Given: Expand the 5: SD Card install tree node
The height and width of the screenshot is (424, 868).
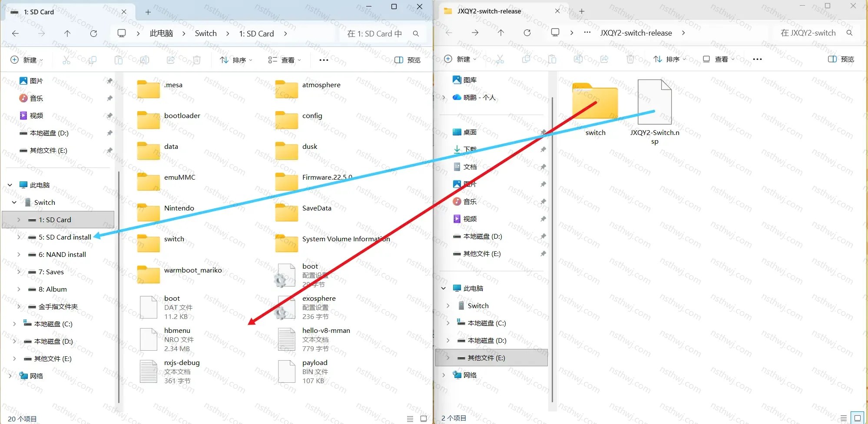Looking at the screenshot, I should [19, 237].
